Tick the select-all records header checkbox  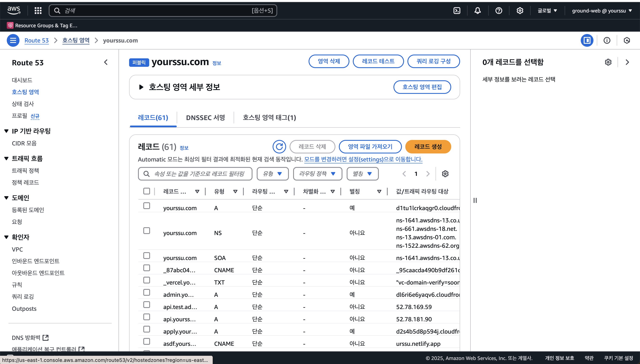(x=147, y=191)
